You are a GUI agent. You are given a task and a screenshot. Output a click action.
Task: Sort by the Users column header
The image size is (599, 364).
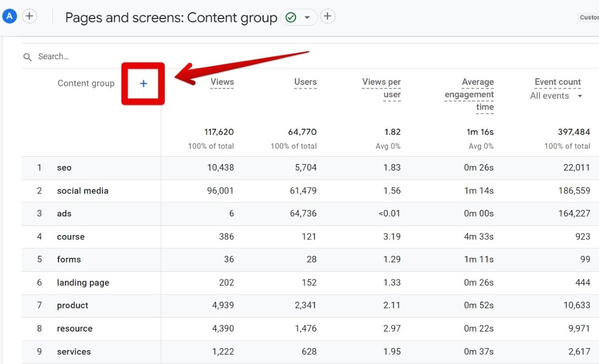[305, 82]
